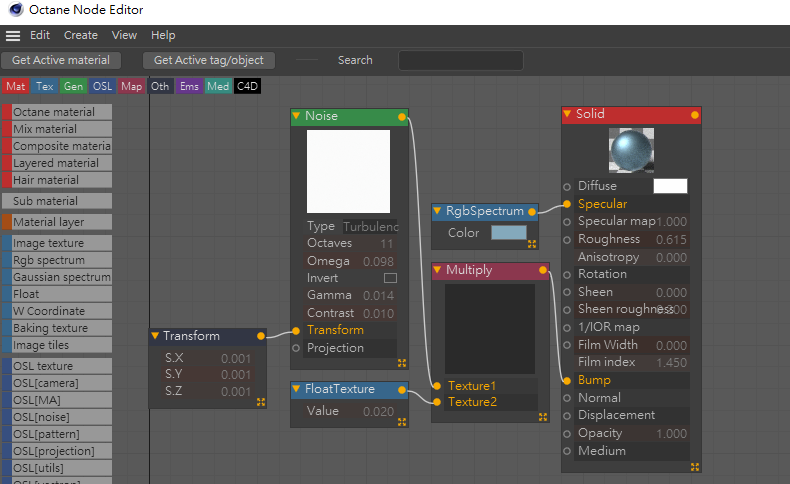Click the Multiply node output port

tap(543, 270)
